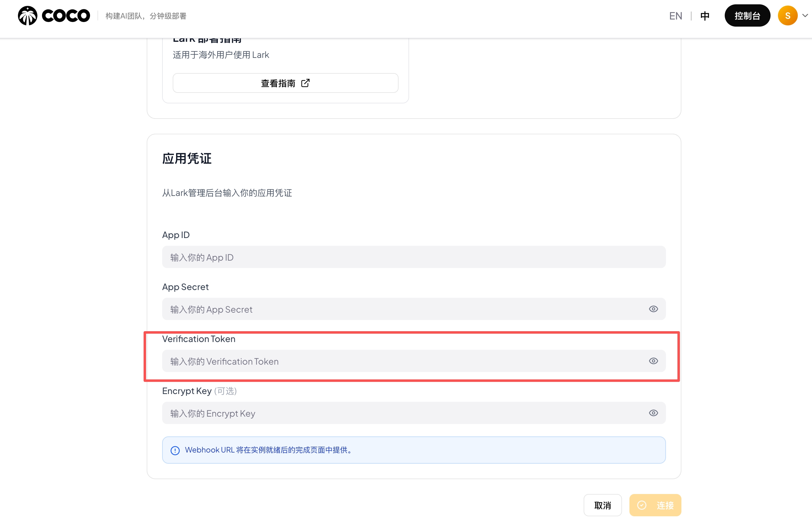Image resolution: width=812 pixels, height=520 pixels.
Task: Show the Verification Token value
Action: pyautogui.click(x=653, y=361)
